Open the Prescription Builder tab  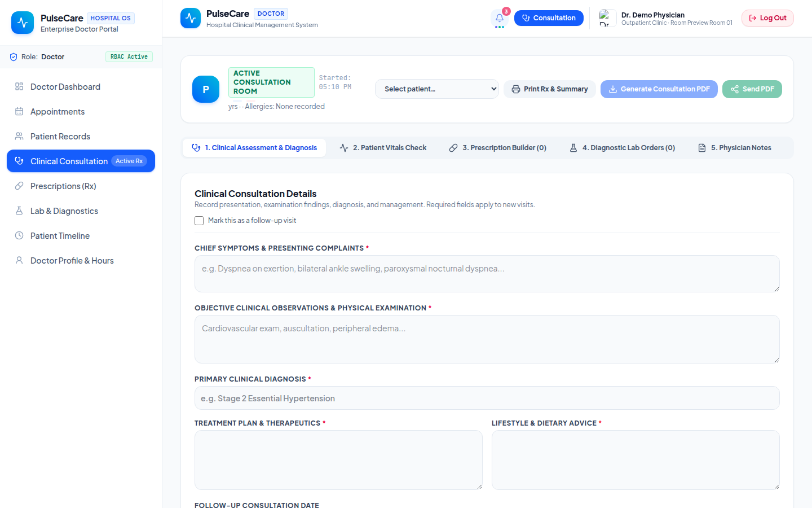[498, 148]
